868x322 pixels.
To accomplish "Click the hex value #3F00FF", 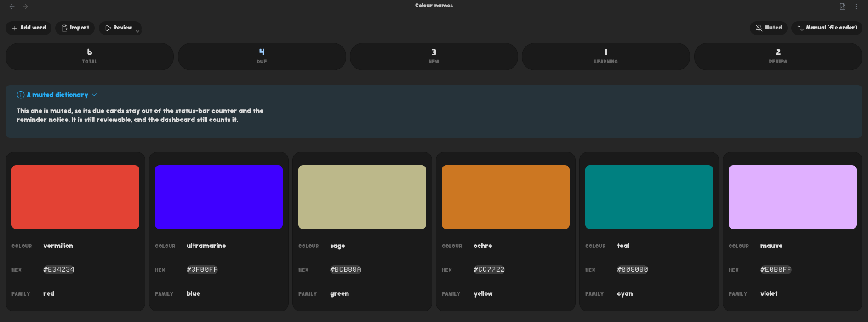I will click(202, 270).
